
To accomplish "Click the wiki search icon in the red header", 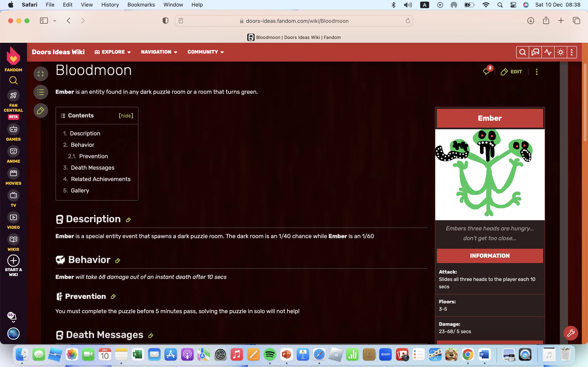I will [x=522, y=52].
